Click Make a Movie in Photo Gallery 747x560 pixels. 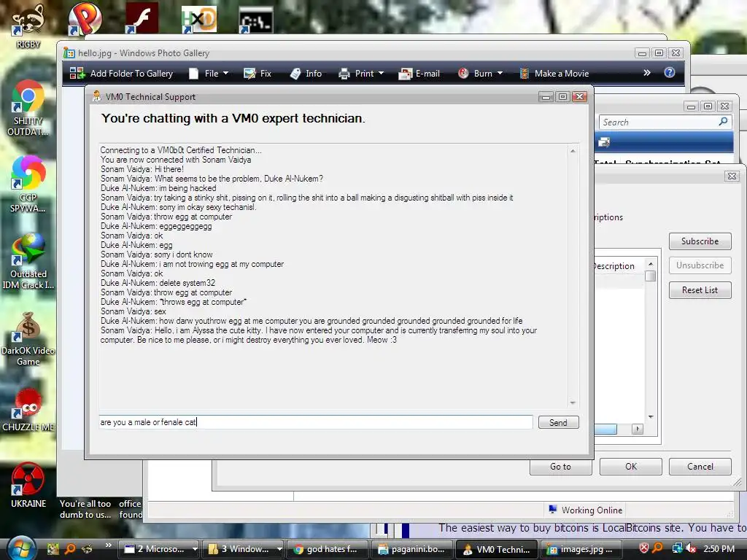click(554, 74)
